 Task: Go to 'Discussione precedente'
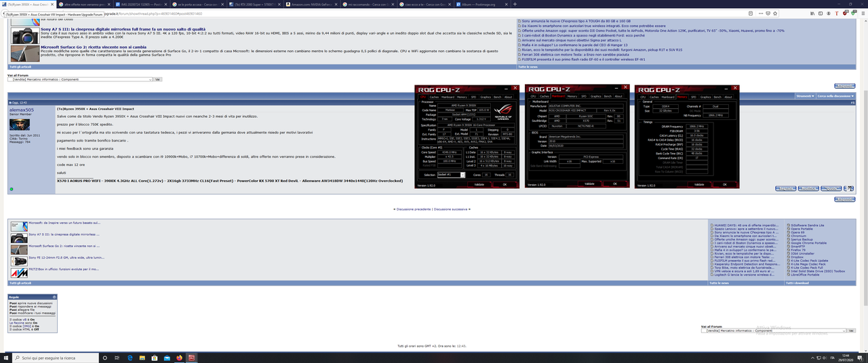(x=415, y=209)
